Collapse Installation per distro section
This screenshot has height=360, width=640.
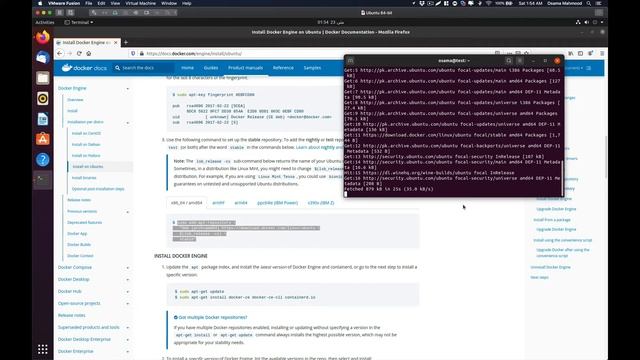127,122
